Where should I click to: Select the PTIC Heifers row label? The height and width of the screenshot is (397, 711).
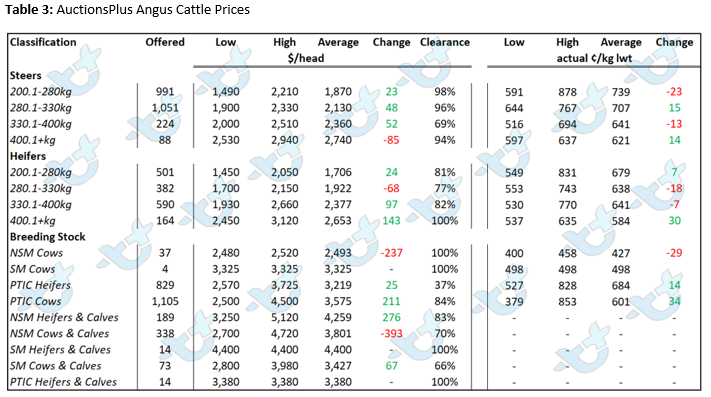40,285
